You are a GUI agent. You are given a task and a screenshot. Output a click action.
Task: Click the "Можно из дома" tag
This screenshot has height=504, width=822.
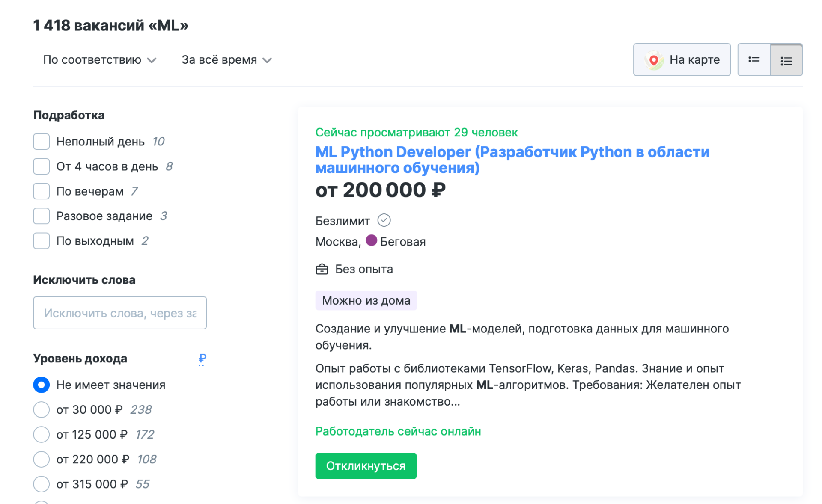(x=366, y=300)
